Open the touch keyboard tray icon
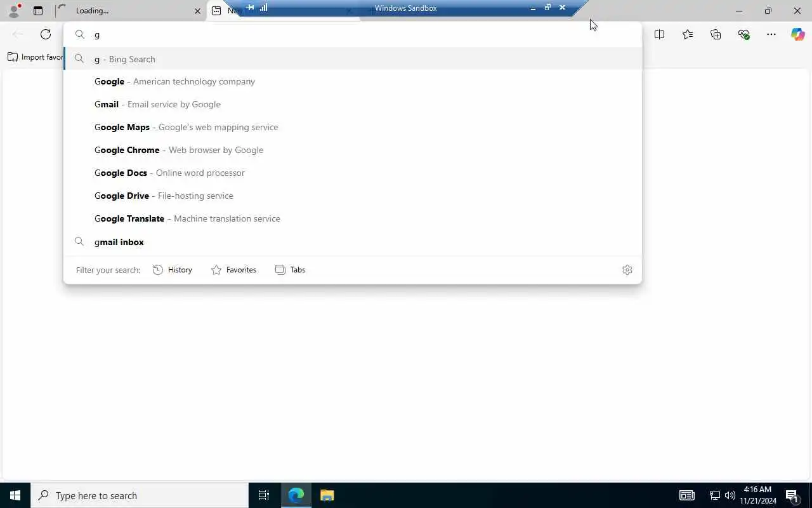The width and height of the screenshot is (812, 508). 687,495
